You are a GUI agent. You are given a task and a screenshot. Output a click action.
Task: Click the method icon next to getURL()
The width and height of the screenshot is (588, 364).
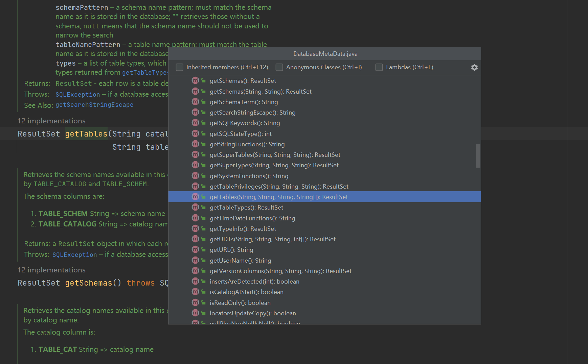(x=195, y=249)
